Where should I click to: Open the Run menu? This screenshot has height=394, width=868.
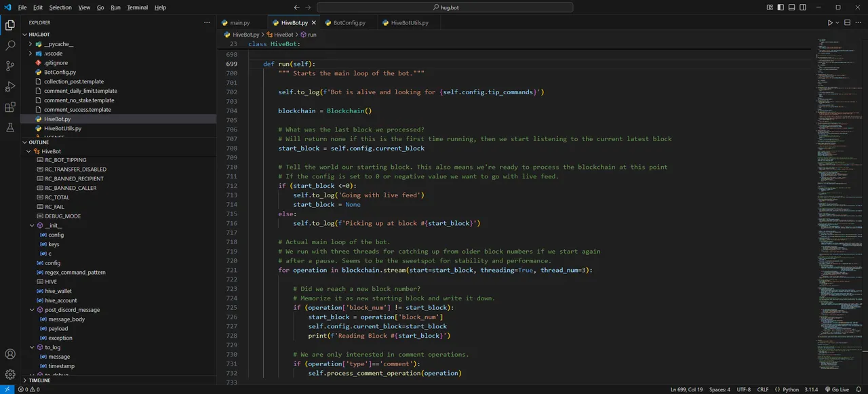click(x=115, y=7)
